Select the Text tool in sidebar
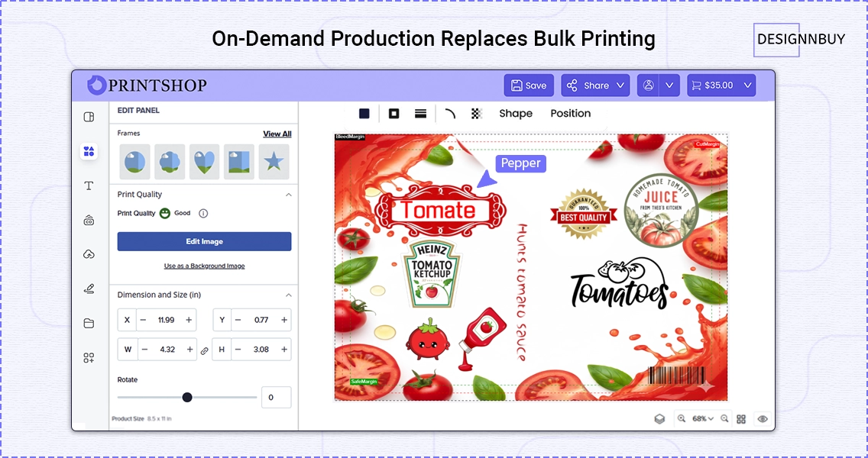This screenshot has width=868, height=458. coord(89,185)
